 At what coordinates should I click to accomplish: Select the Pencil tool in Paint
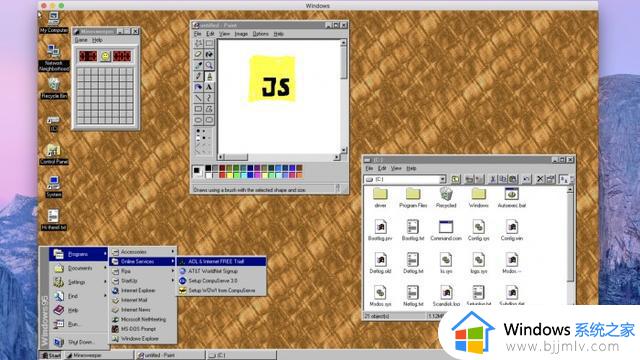coord(198,76)
